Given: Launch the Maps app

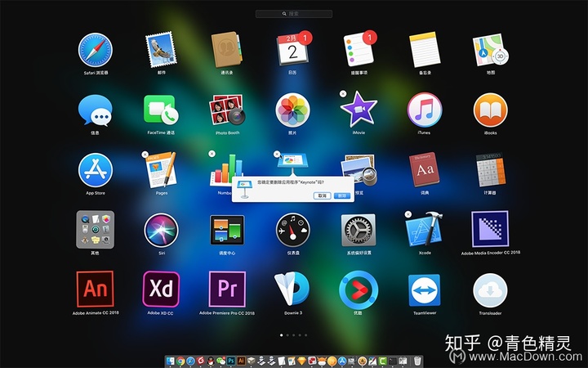Looking at the screenshot, I should (x=491, y=50).
